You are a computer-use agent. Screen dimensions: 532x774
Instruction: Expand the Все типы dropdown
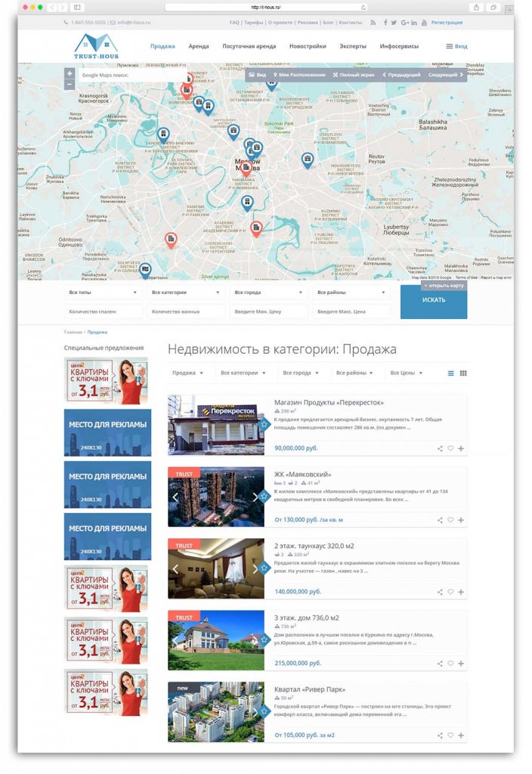click(103, 293)
